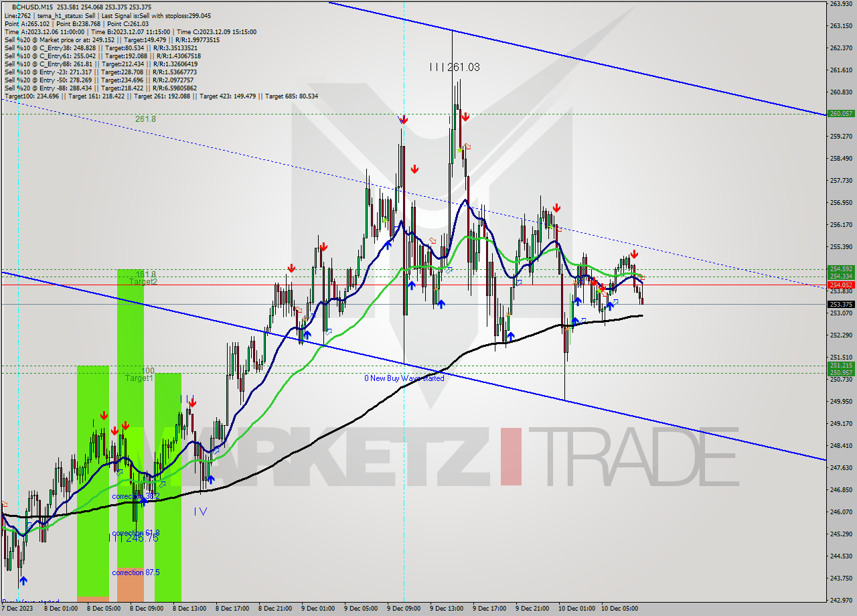
Task: Click the green 254.592 price tag
Action: pos(841,269)
